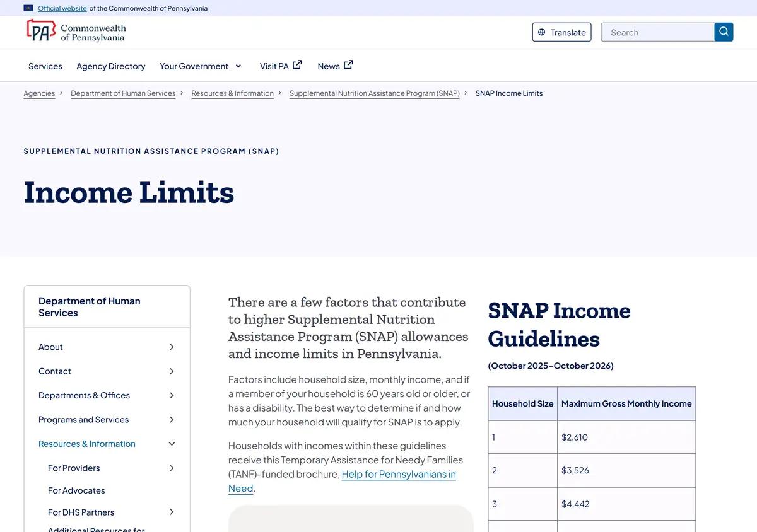Viewport: 757px width, 532px height.
Task: Click the globe icon in Translate button
Action: pos(541,32)
